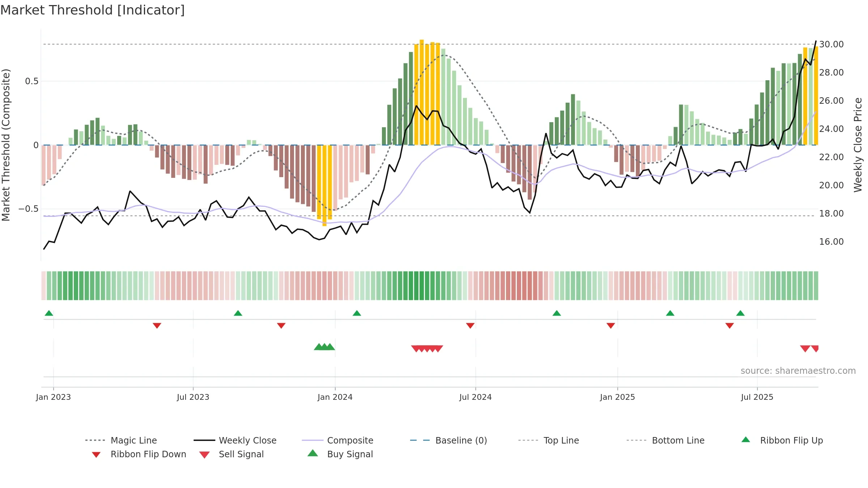Click the Sell Signal triangles at far right

tap(809, 349)
